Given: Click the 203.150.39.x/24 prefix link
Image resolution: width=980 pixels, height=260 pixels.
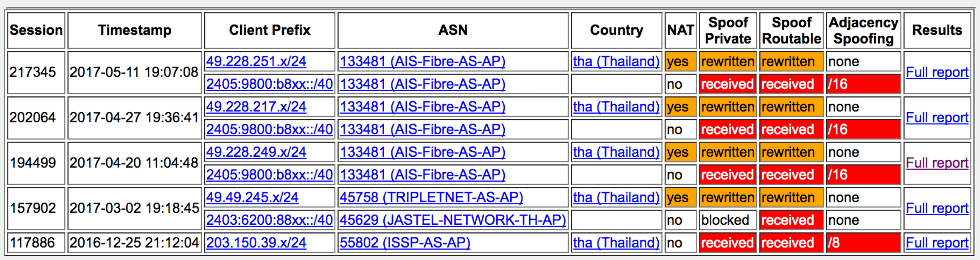Looking at the screenshot, I should 256,243.
